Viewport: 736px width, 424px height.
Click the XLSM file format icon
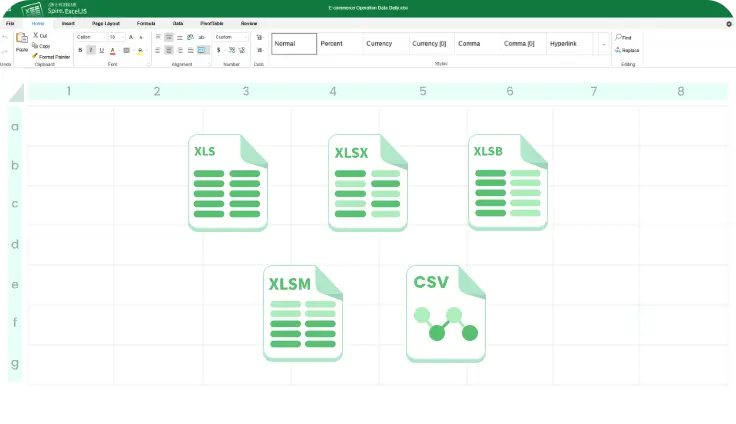pyautogui.click(x=303, y=313)
